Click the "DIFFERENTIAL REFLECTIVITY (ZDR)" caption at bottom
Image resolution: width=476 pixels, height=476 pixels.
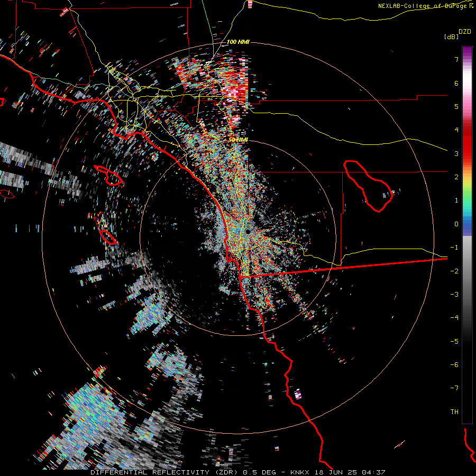[x=164, y=472]
